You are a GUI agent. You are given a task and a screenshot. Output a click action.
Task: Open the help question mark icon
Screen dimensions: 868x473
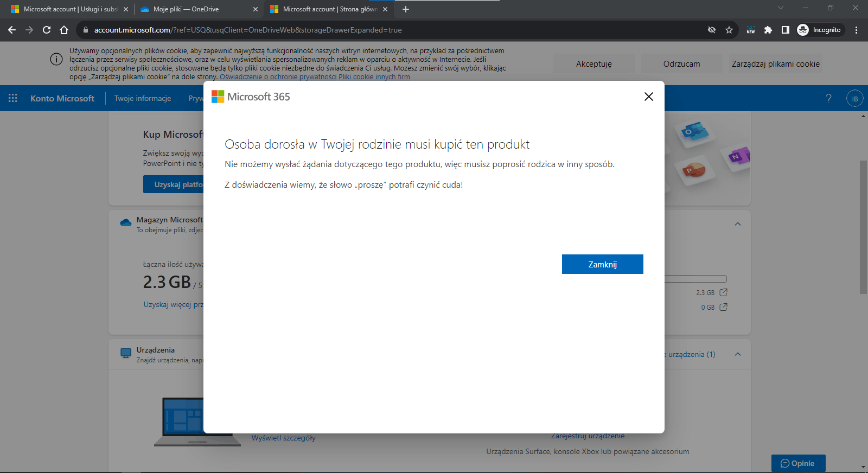[x=828, y=98]
